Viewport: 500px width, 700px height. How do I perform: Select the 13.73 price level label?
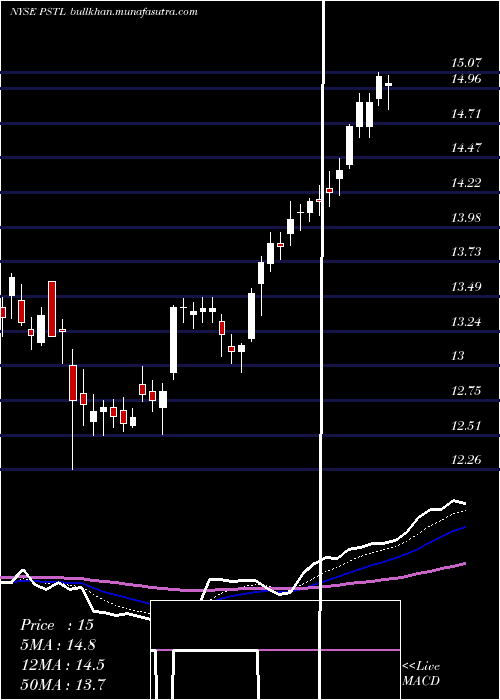pyautogui.click(x=466, y=252)
